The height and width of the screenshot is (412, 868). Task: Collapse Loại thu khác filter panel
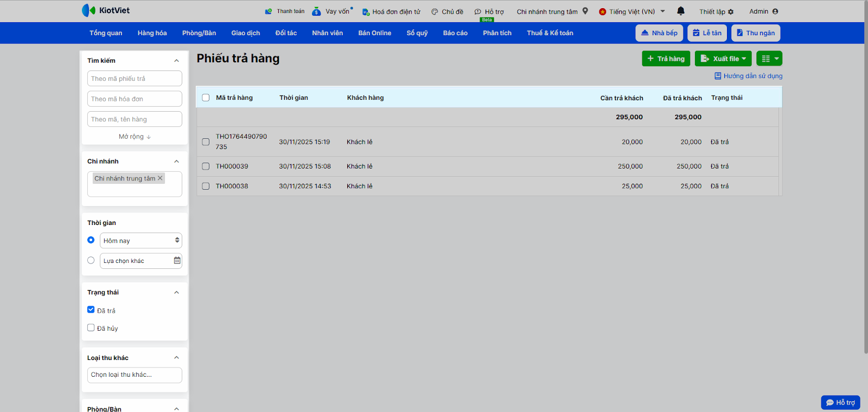click(176, 358)
